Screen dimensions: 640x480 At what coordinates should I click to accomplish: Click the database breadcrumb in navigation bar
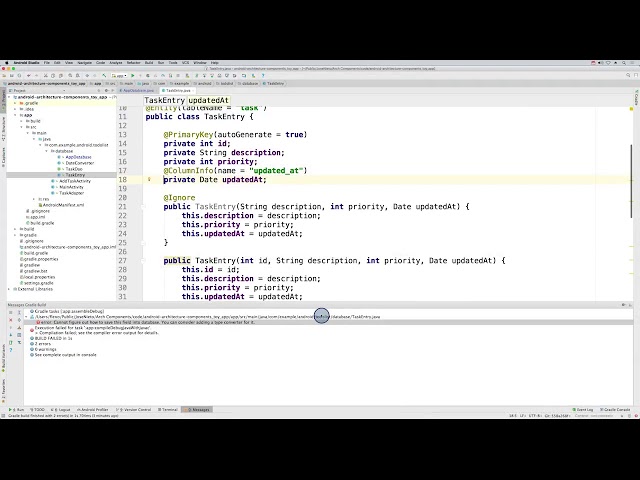pos(250,84)
